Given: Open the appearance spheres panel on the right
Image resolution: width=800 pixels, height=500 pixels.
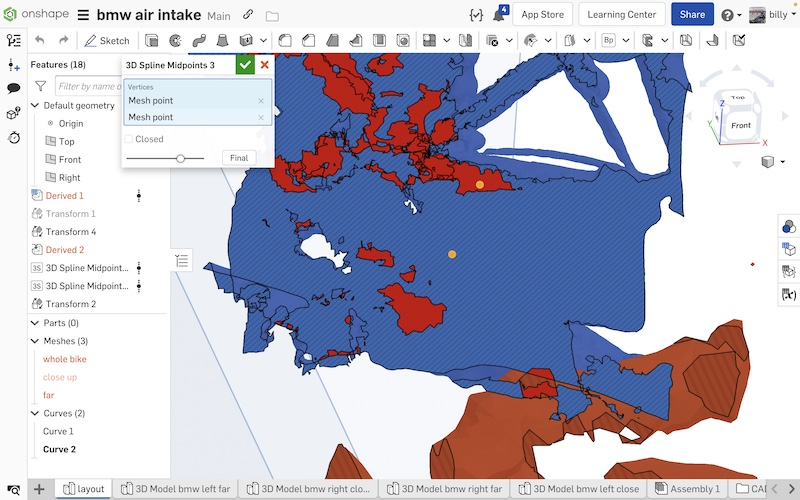Looking at the screenshot, I should click(x=789, y=226).
